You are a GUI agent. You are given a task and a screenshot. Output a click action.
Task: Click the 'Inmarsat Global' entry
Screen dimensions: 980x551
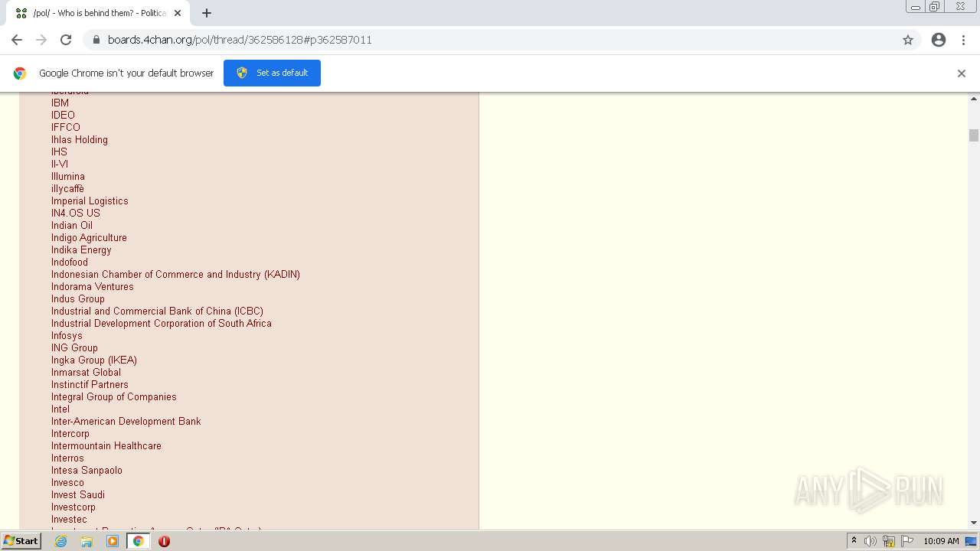[86, 372]
